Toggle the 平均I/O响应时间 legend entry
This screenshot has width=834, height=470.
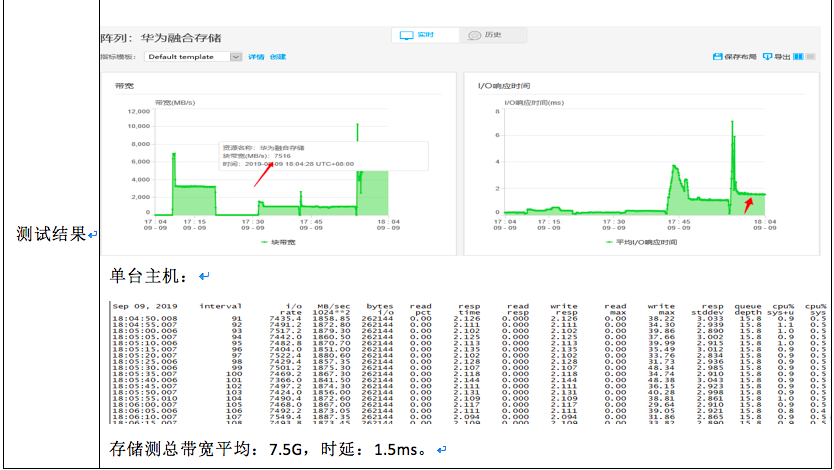tap(641, 242)
